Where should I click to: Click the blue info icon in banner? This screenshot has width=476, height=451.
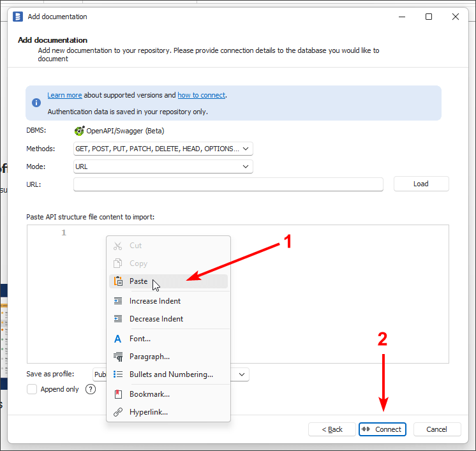point(36,103)
